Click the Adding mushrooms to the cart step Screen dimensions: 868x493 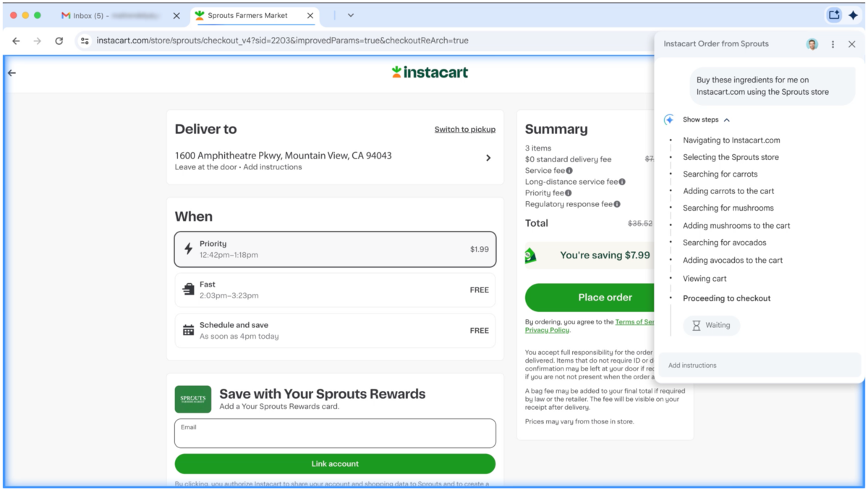[736, 226]
